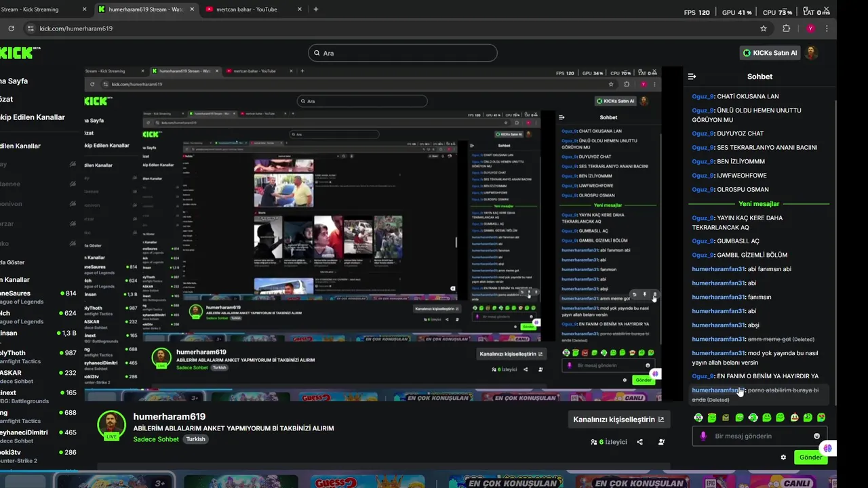Click the address bar URL kick.com/humerharam619
This screenshot has height=488, width=868.
76,28
